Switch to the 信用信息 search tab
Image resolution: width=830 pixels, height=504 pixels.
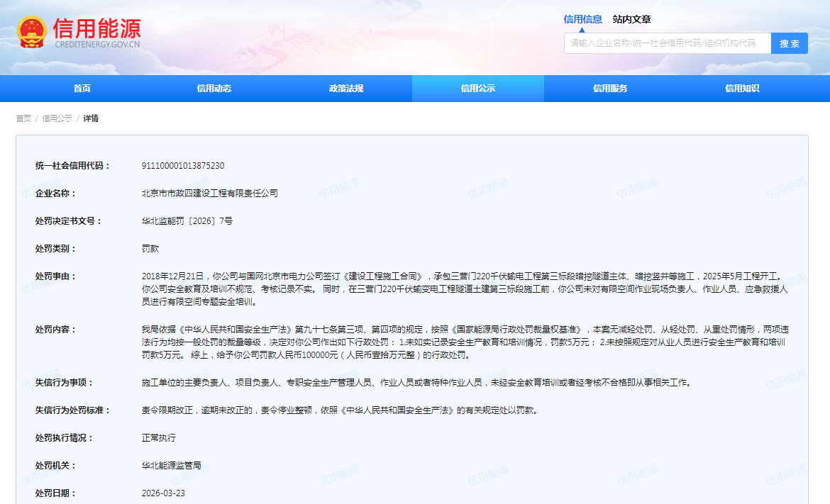(582, 19)
